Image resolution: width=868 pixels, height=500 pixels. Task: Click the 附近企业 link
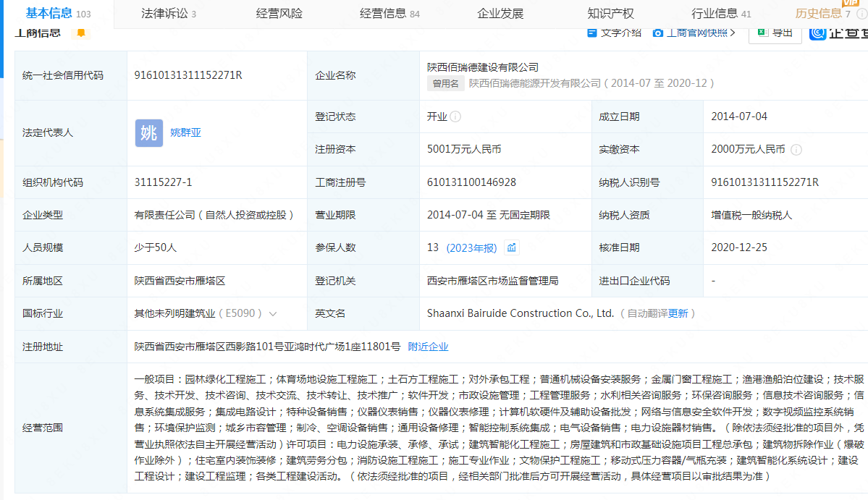428,347
